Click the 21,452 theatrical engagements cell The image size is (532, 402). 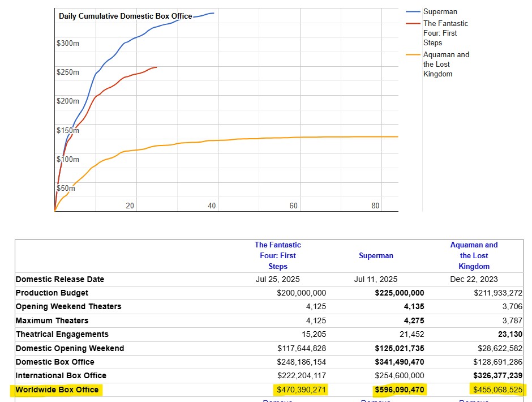[x=412, y=334]
